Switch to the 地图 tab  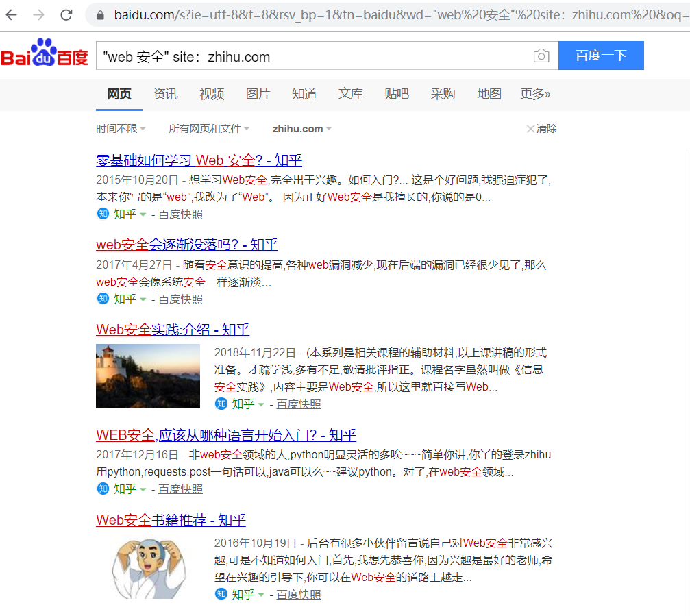click(x=489, y=94)
